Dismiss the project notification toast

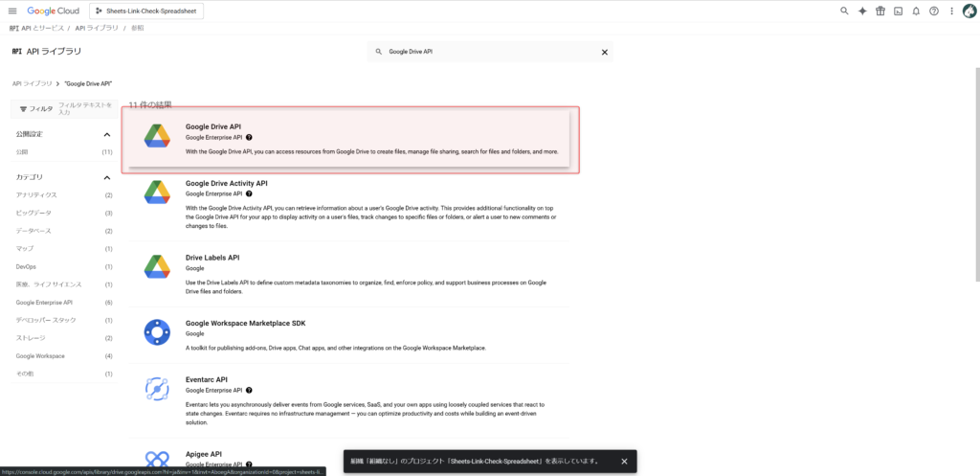click(x=624, y=461)
